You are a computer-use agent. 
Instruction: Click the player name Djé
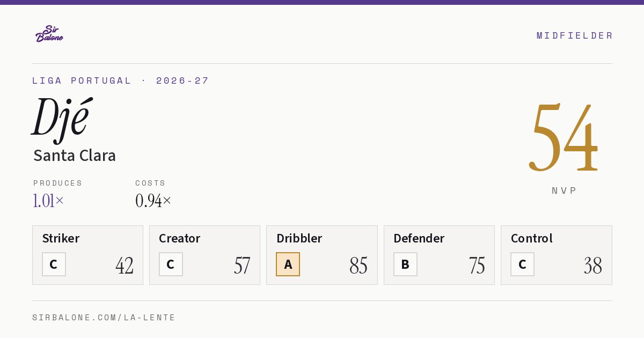point(61,119)
